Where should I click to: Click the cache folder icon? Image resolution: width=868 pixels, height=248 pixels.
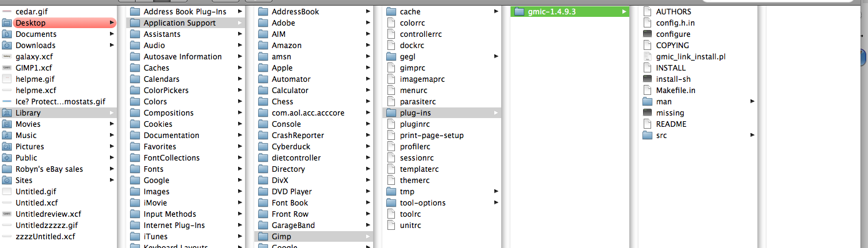[391, 12]
